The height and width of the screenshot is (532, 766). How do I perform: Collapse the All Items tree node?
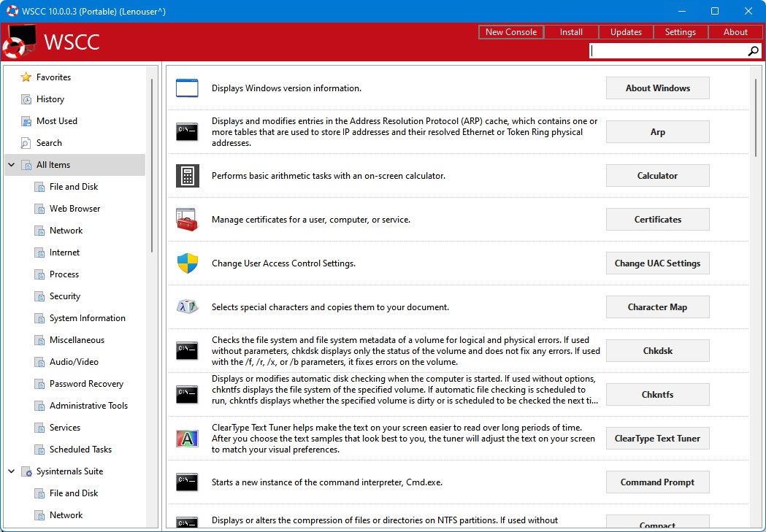11,165
